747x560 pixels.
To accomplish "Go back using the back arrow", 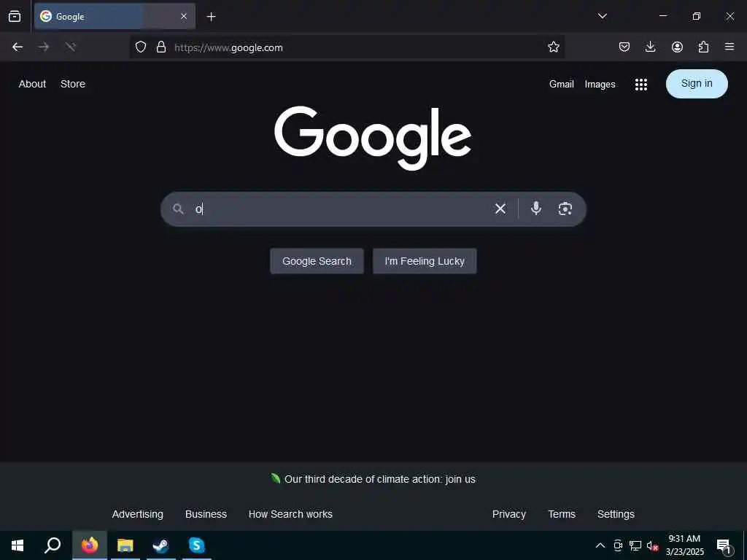I will pyautogui.click(x=18, y=47).
